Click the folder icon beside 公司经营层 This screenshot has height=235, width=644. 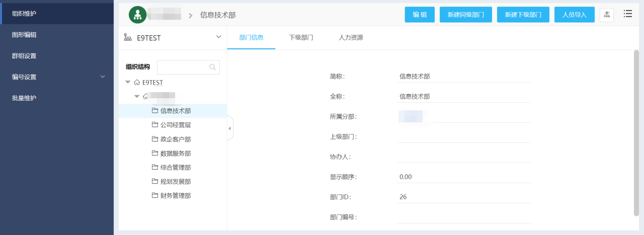155,125
